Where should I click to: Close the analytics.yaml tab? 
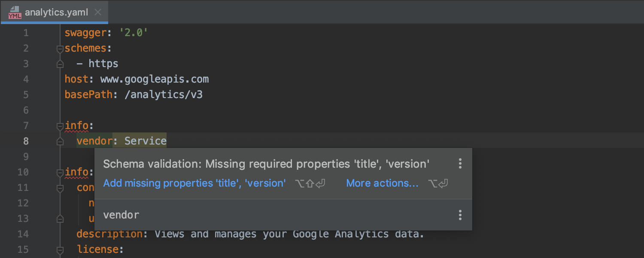[x=97, y=12]
